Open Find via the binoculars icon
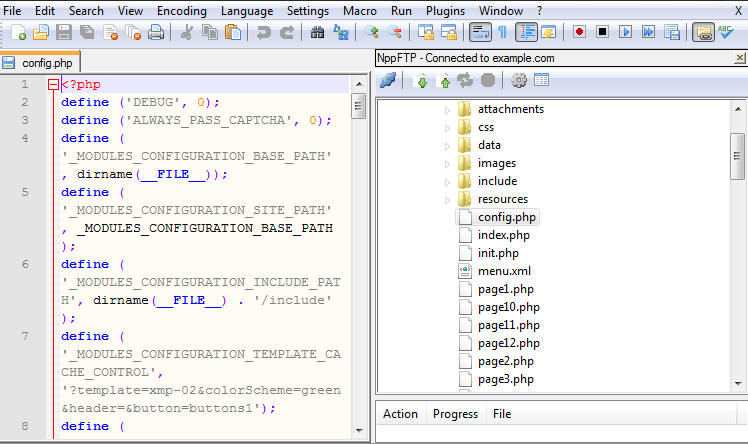This screenshot has width=748, height=444. point(317,33)
